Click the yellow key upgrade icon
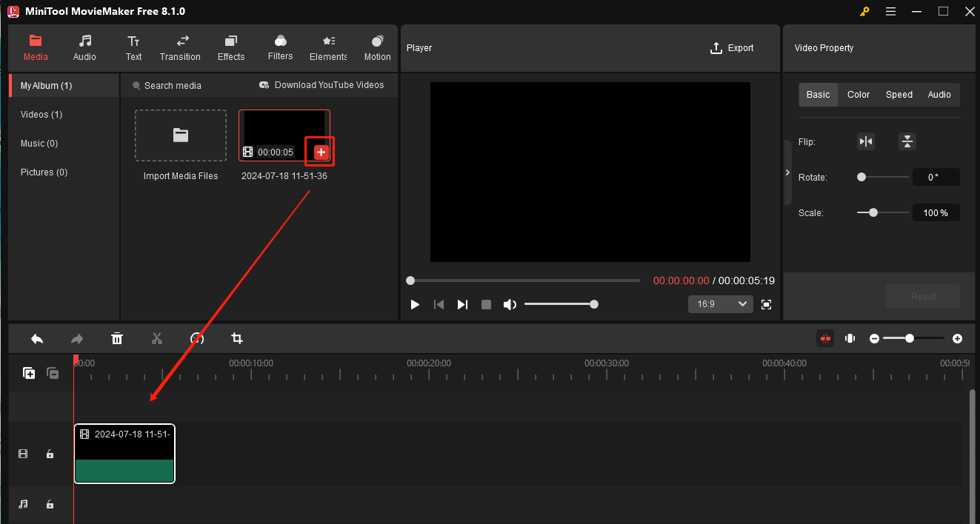 (x=864, y=11)
